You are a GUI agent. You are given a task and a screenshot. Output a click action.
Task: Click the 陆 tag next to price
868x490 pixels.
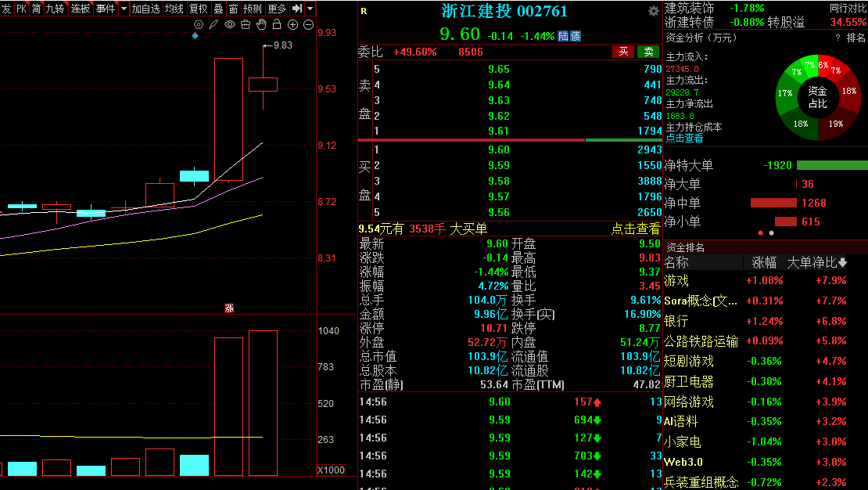coord(563,37)
